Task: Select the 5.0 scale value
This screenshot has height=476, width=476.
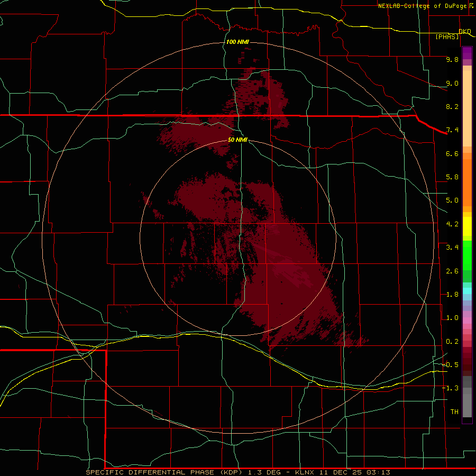Action: tap(452, 200)
